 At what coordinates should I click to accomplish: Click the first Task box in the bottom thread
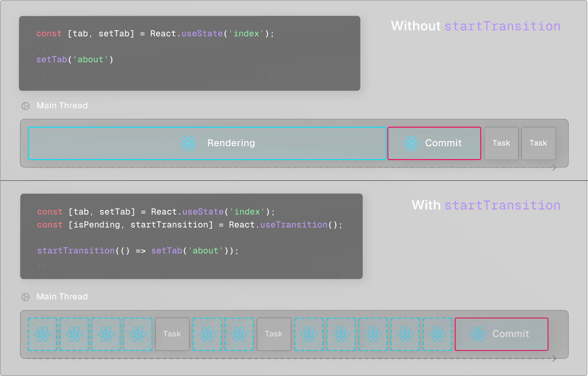(172, 334)
